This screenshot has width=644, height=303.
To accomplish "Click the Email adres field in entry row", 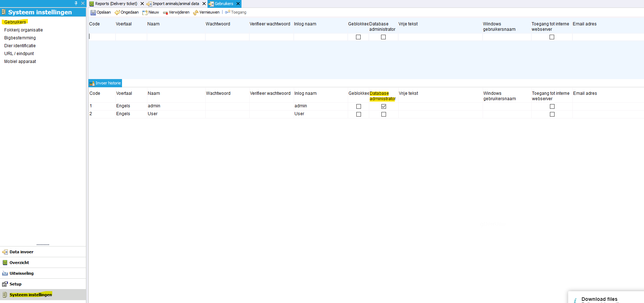I will coord(608,37).
